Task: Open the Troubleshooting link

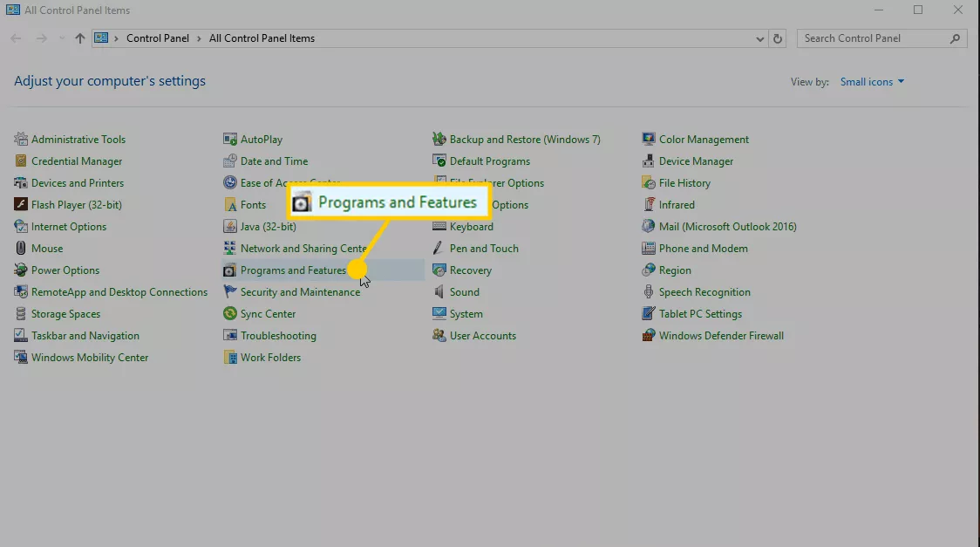Action: pyautogui.click(x=278, y=336)
